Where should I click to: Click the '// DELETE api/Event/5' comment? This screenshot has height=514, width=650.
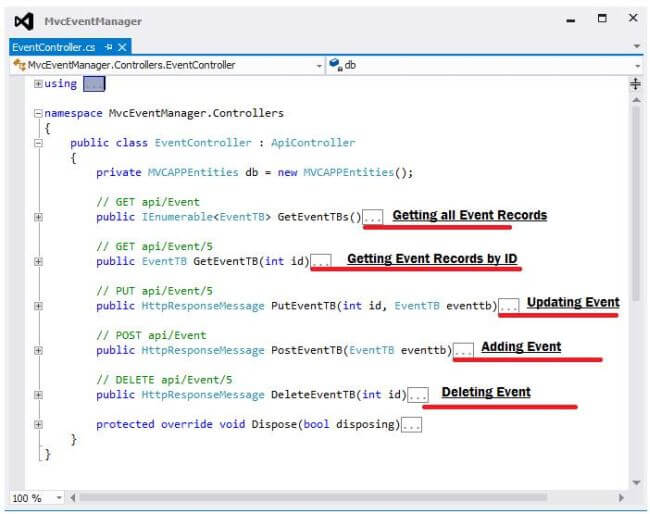164,380
